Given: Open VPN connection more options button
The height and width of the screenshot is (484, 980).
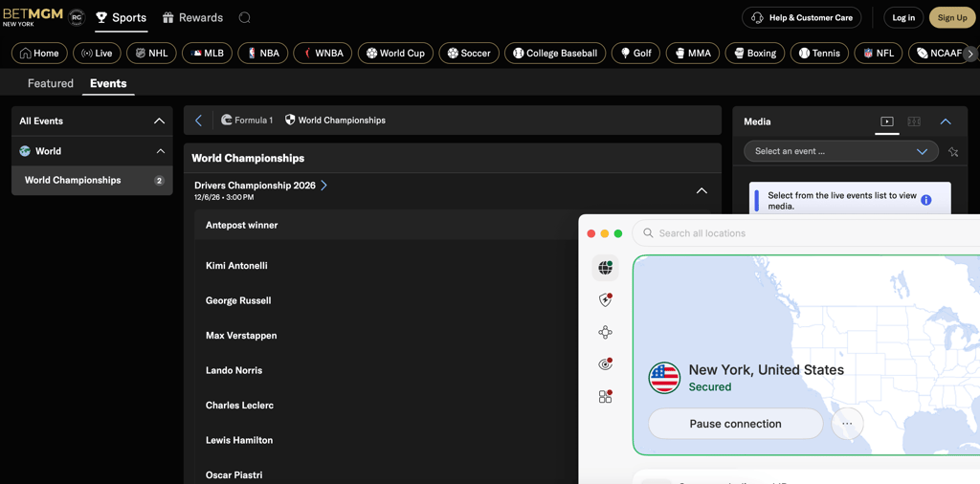Looking at the screenshot, I should (x=848, y=424).
